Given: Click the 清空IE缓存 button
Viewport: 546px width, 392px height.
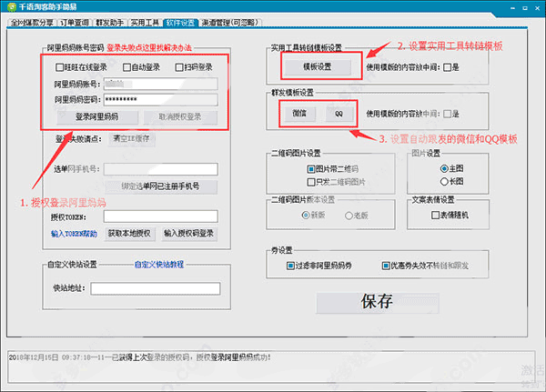Looking at the screenshot, I should pyautogui.click(x=131, y=138).
